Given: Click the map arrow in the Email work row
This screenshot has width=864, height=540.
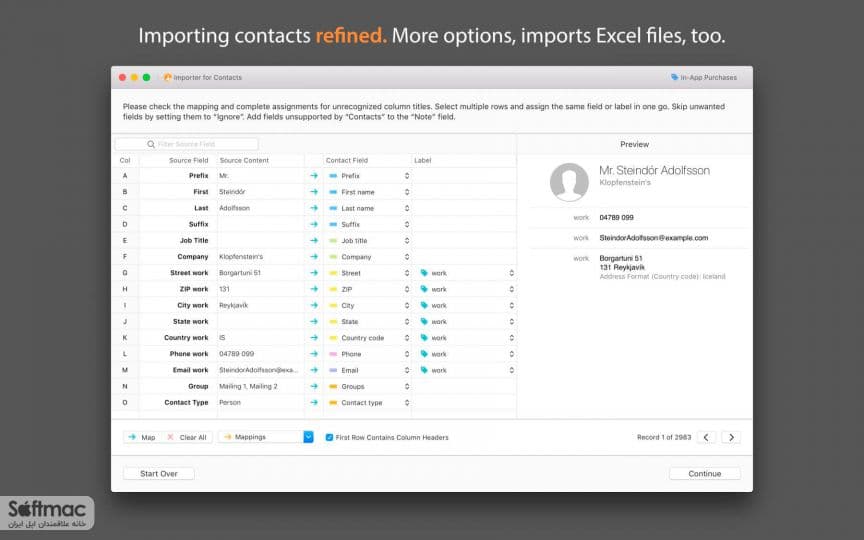Looking at the screenshot, I should 314,370.
